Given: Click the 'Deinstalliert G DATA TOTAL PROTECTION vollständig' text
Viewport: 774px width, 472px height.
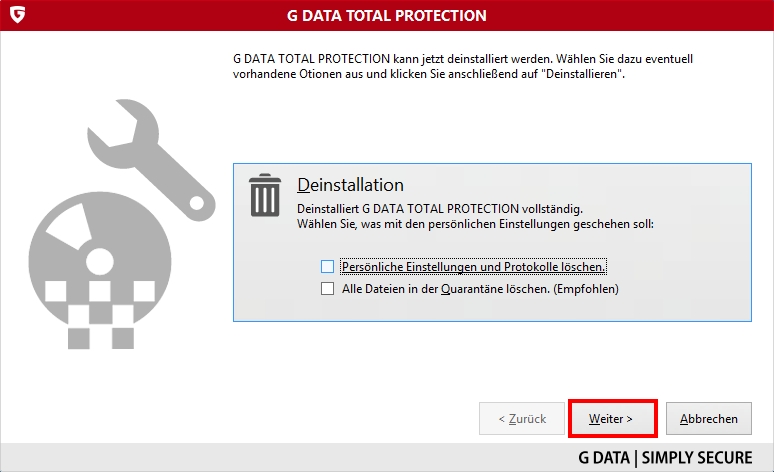Looking at the screenshot, I should 440,209.
